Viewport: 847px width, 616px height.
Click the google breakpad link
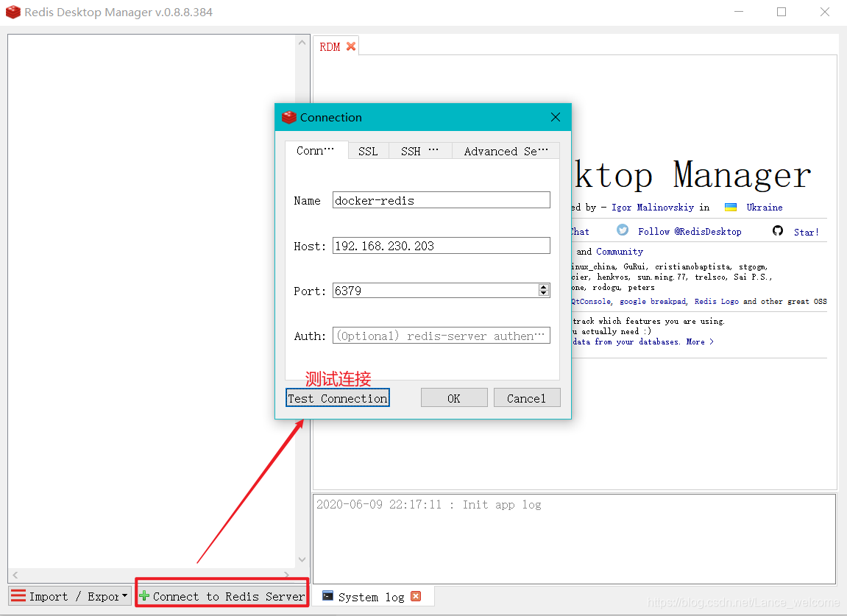[x=653, y=302]
